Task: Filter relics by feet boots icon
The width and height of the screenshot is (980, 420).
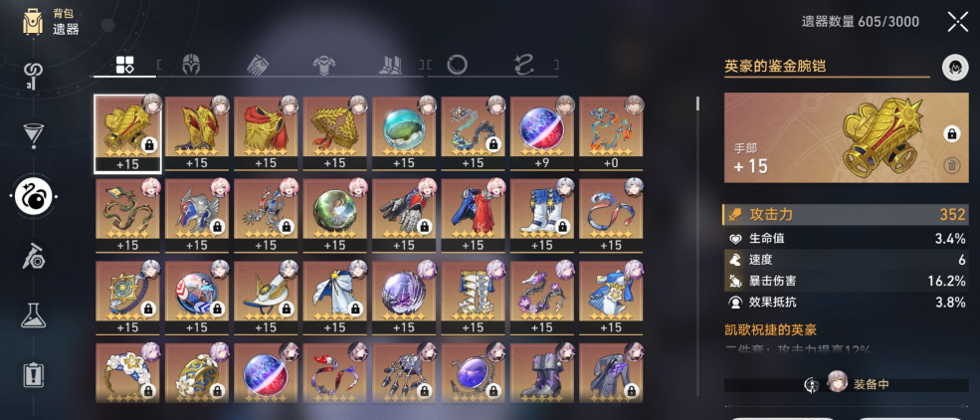Action: point(391,65)
